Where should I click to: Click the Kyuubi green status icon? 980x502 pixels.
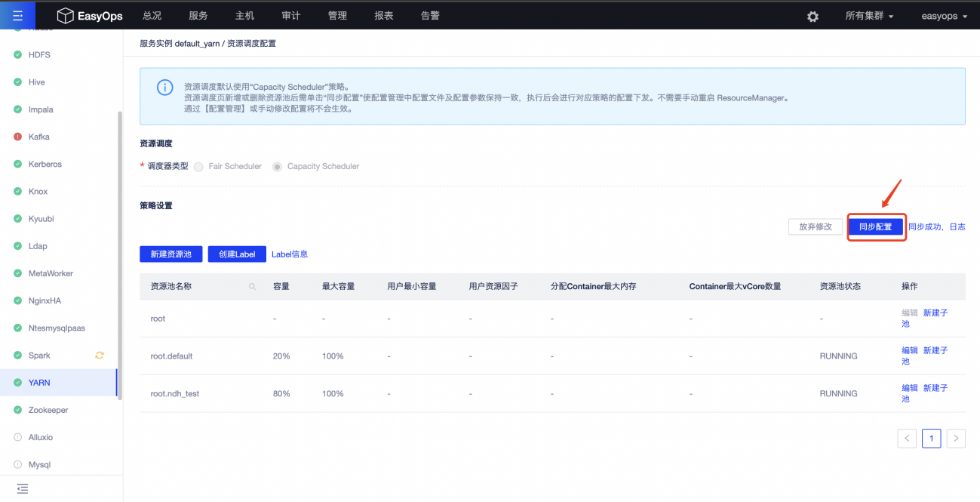tap(17, 219)
